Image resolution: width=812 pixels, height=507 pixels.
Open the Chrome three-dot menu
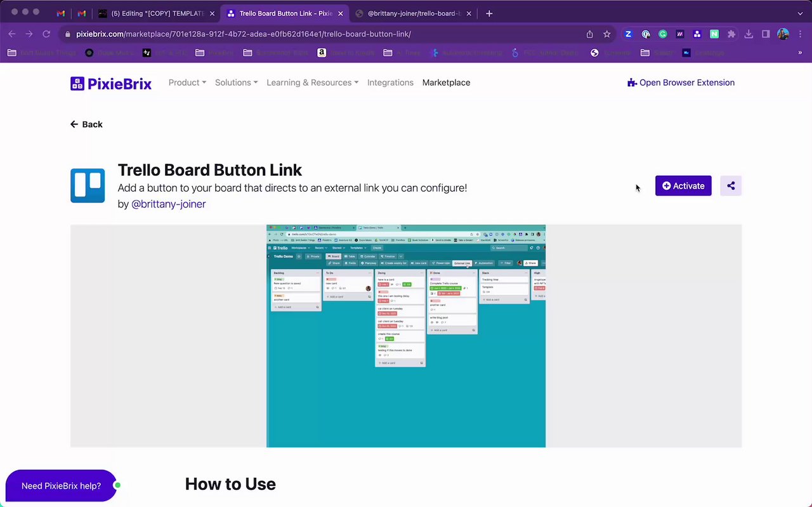[x=799, y=34]
